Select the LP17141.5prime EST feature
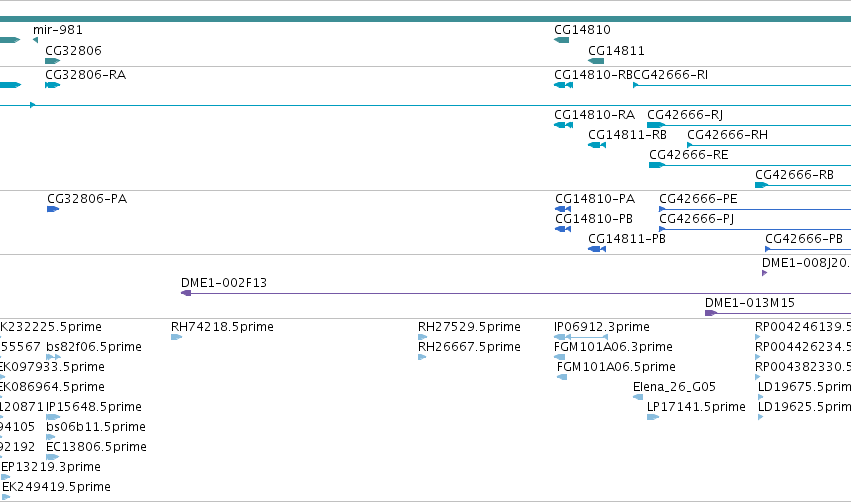 point(653,417)
